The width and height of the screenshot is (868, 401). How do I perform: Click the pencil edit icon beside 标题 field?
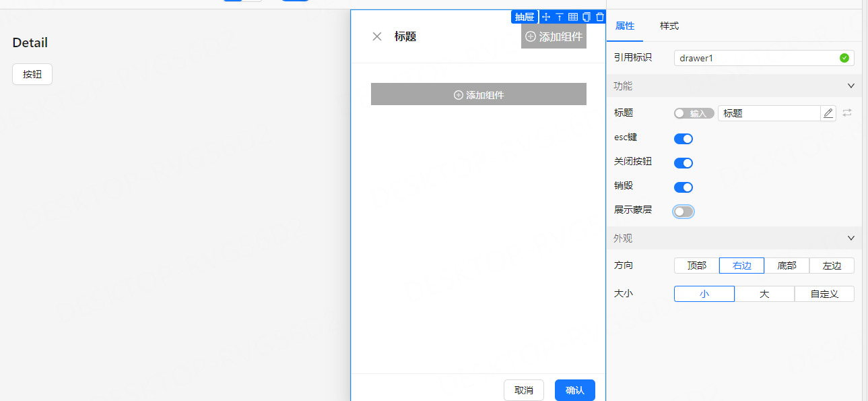tap(828, 113)
